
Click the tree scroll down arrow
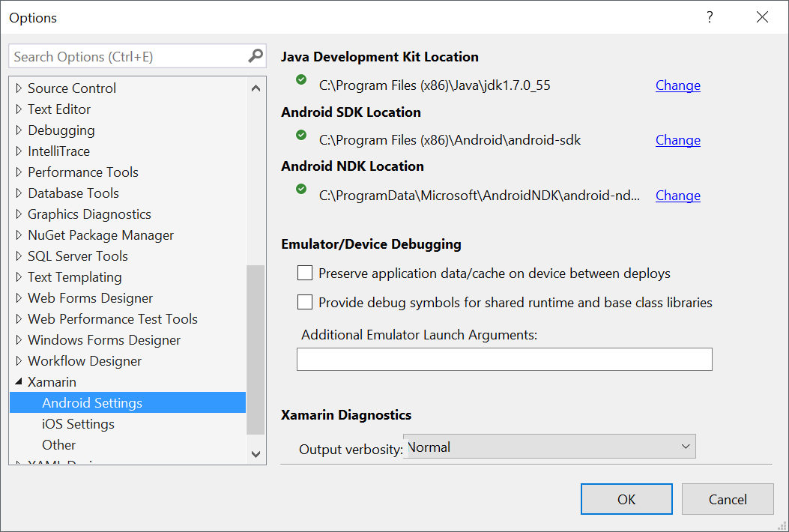[x=256, y=454]
